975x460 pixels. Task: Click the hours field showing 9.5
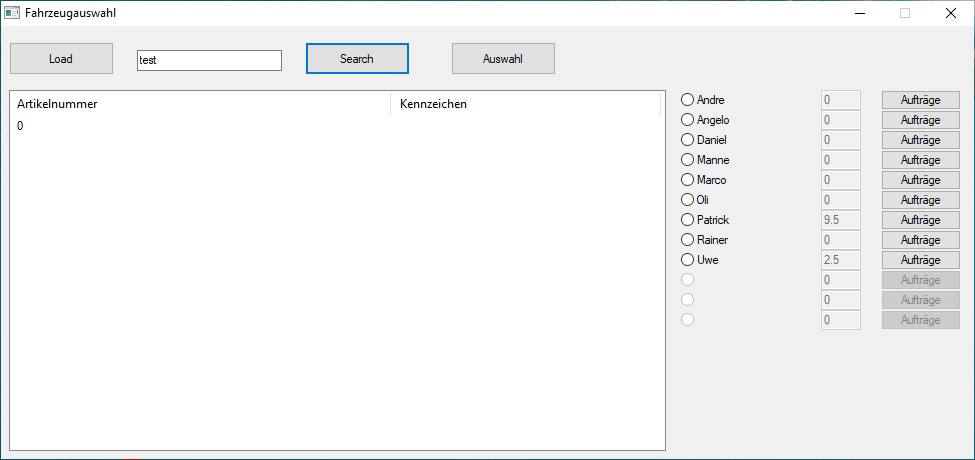pos(840,220)
